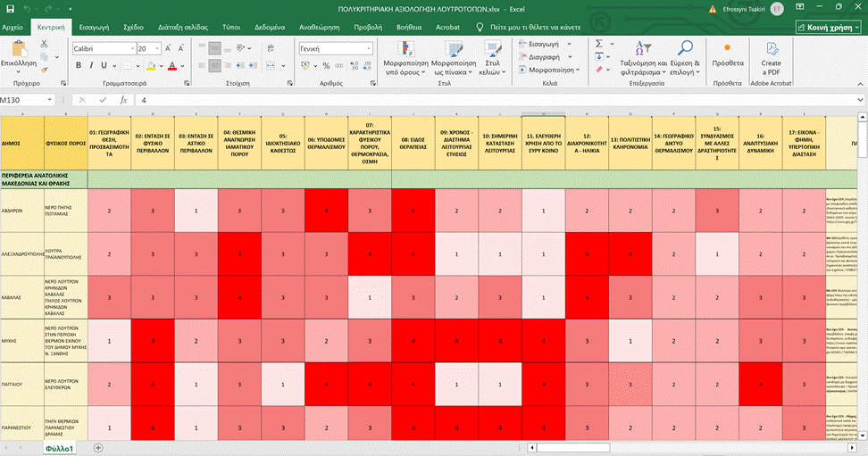Open the Calibri font name dropdown
The image size is (868, 456).
(x=133, y=49)
